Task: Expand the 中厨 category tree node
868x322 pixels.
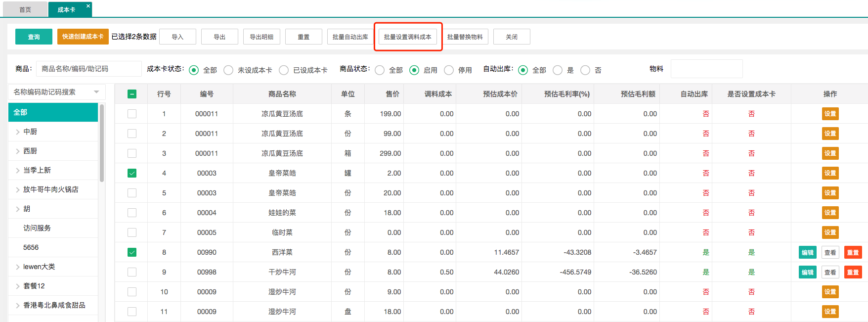Action: click(18, 132)
